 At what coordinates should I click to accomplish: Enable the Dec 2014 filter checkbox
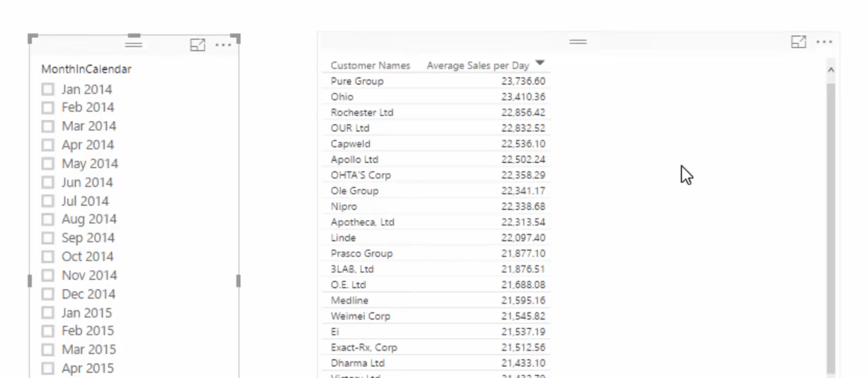click(x=48, y=294)
